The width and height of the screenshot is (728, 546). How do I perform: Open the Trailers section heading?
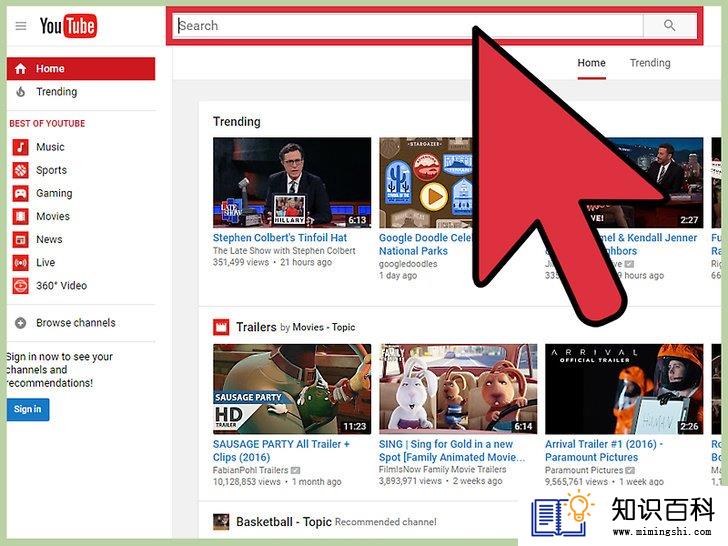point(256,327)
